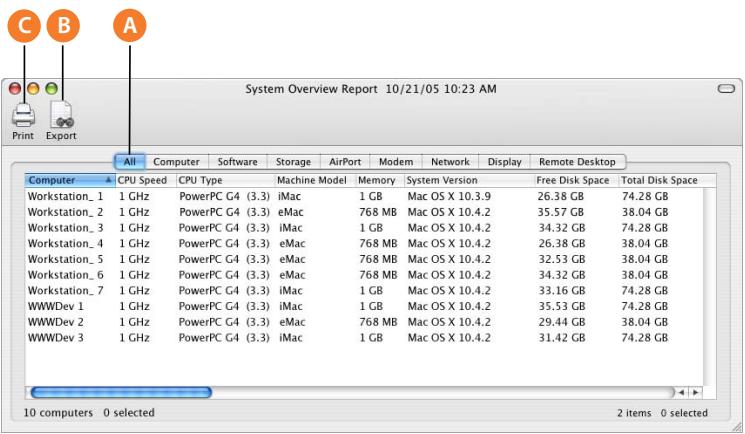Minimize the report with the yellow button
The width and height of the screenshot is (745, 434).
33,88
